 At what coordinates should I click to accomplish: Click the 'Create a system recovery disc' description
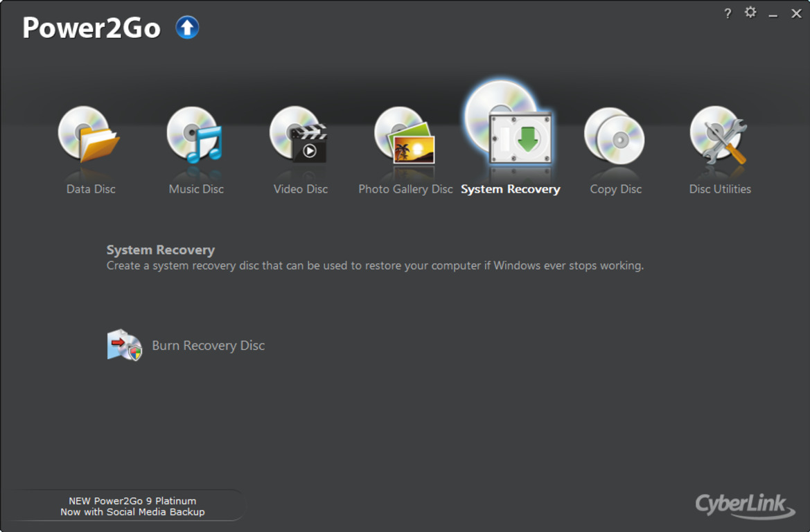click(x=375, y=265)
